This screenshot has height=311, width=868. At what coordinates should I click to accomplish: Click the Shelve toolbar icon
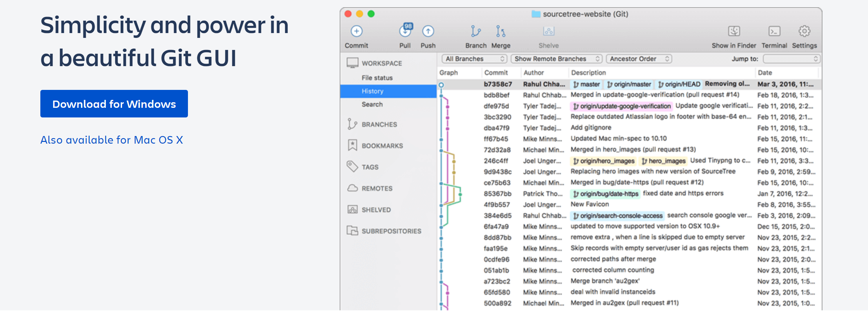[x=548, y=31]
